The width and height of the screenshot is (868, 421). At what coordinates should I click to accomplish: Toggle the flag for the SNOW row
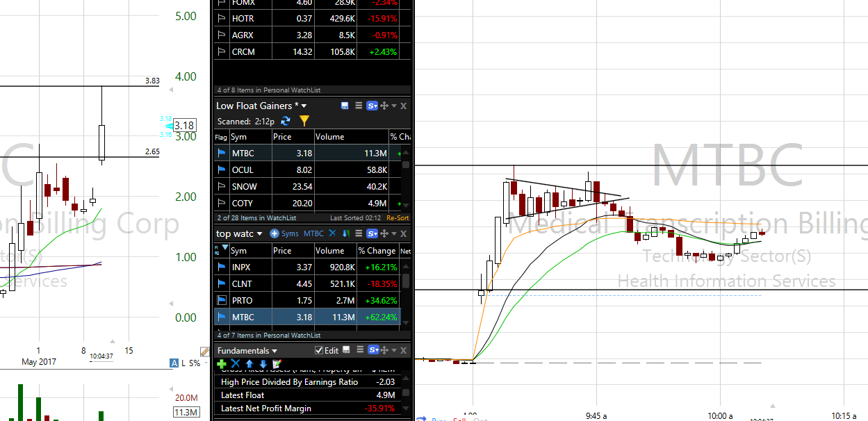222,187
